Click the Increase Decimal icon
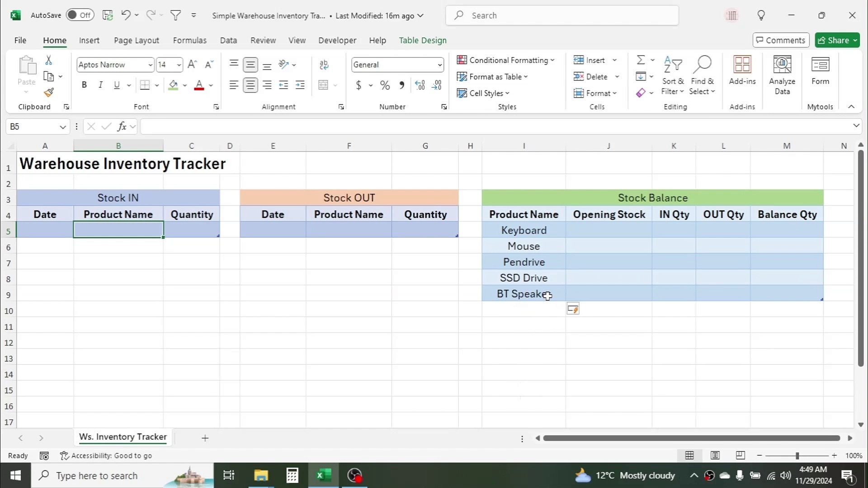 pyautogui.click(x=420, y=85)
